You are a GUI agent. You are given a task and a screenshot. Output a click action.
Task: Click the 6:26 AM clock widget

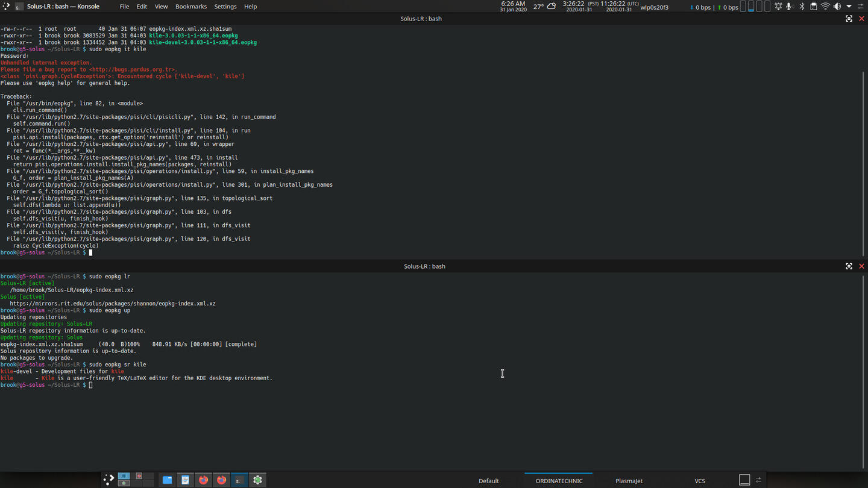coord(513,7)
